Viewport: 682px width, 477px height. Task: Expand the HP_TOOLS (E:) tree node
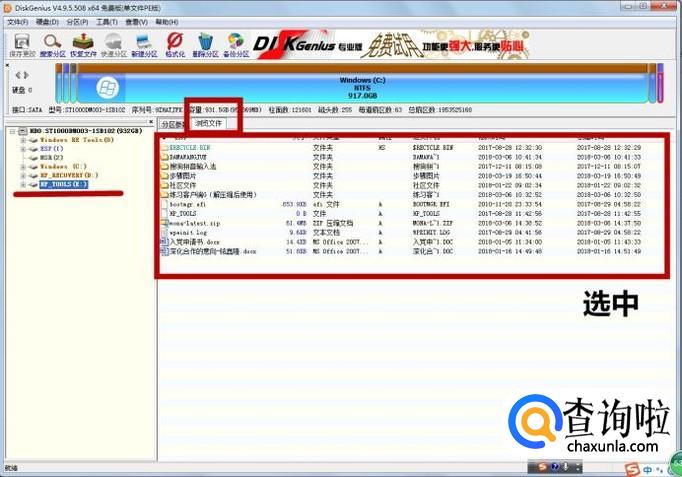[x=23, y=184]
